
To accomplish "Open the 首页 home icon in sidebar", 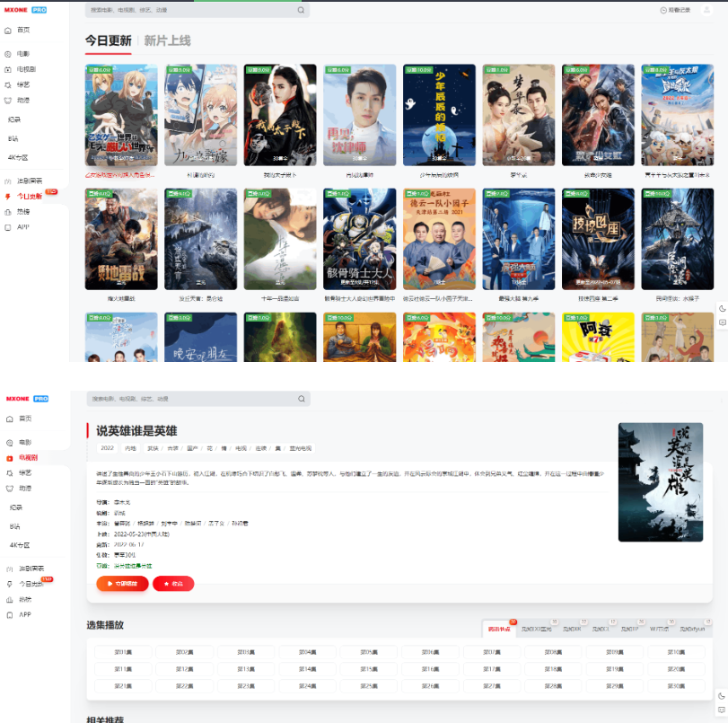I will [9, 31].
